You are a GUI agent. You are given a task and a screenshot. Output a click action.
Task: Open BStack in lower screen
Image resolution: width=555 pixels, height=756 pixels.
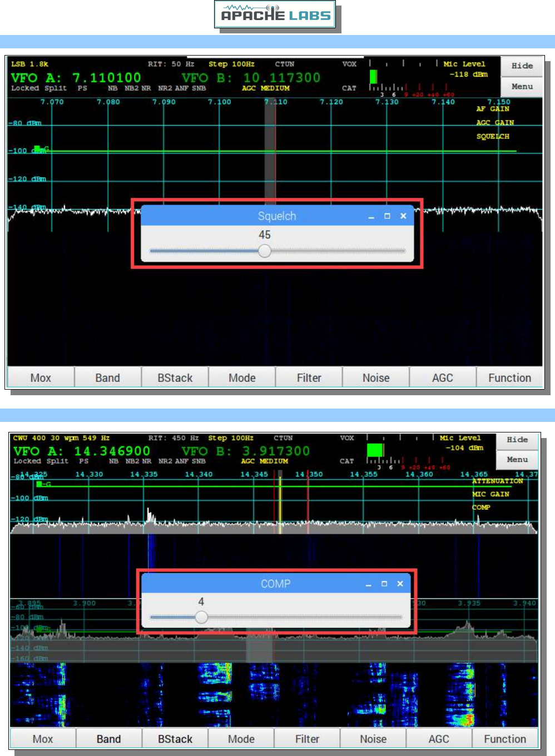pos(175,739)
